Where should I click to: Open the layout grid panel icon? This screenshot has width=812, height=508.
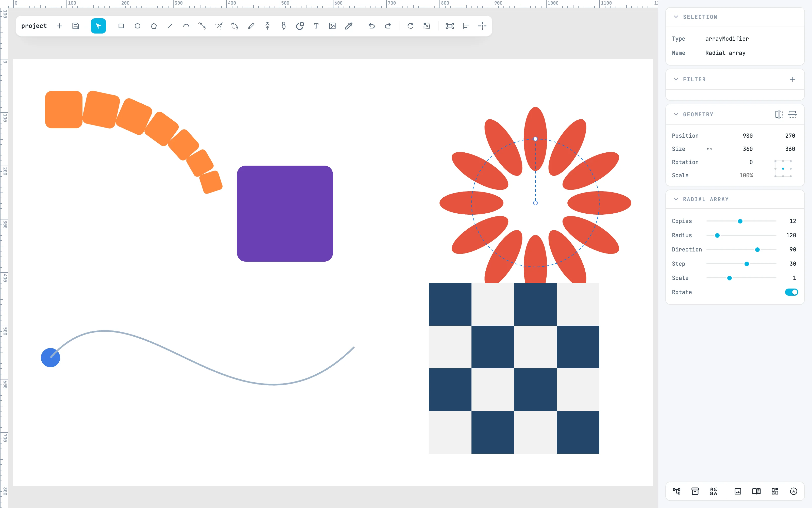[x=775, y=491]
